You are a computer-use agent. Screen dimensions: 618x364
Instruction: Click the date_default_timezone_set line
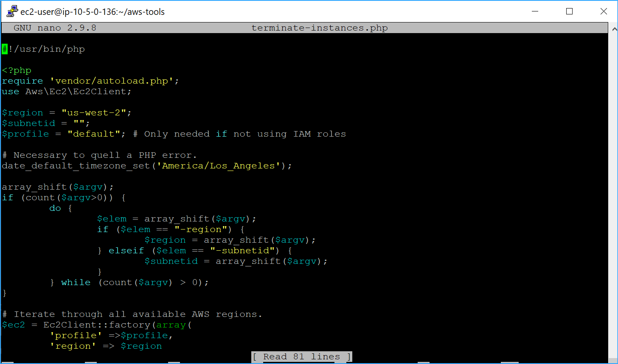point(146,165)
